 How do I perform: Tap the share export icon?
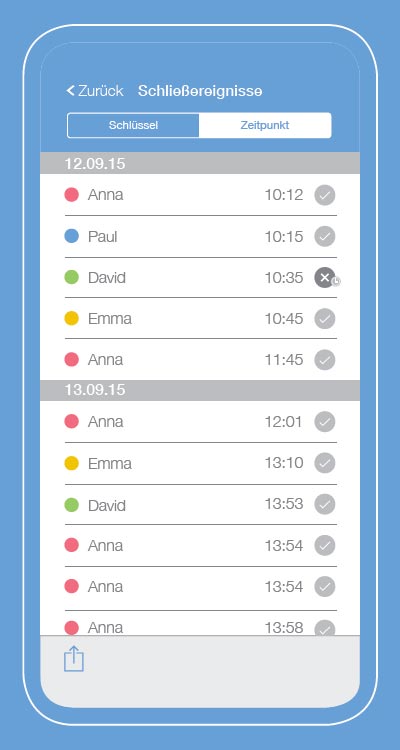[x=74, y=659]
